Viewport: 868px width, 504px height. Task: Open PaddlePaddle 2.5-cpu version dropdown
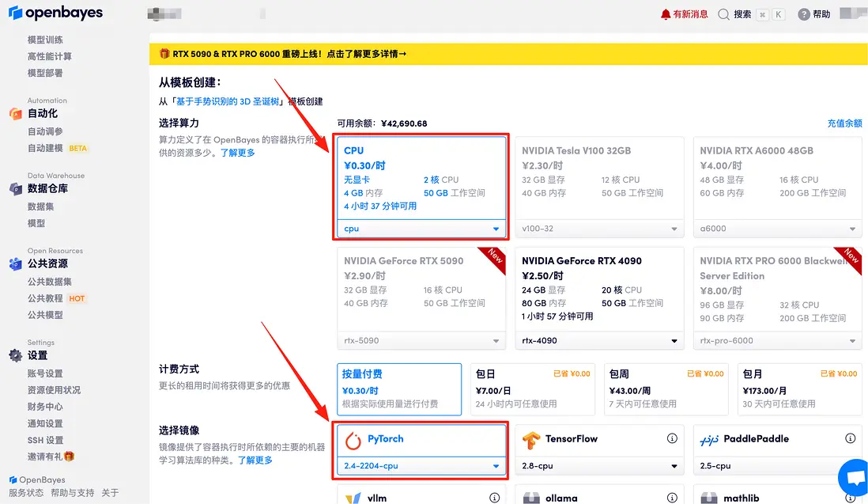tap(777, 466)
